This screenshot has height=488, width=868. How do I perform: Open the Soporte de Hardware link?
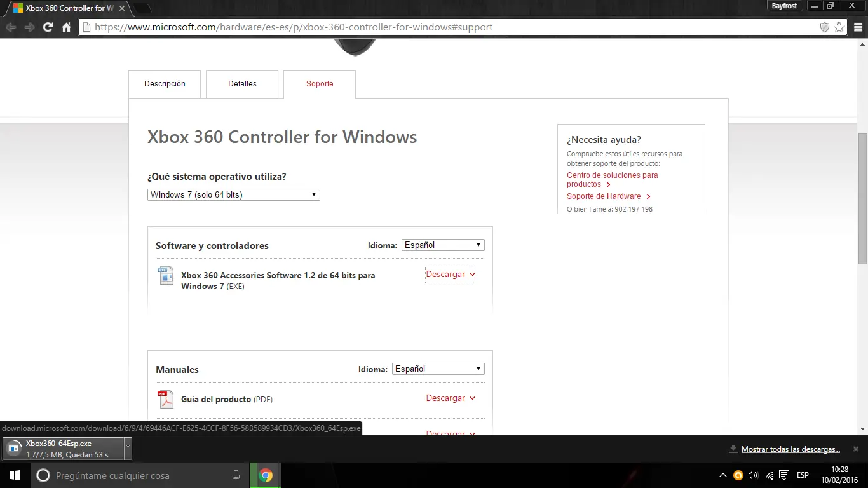(609, 196)
